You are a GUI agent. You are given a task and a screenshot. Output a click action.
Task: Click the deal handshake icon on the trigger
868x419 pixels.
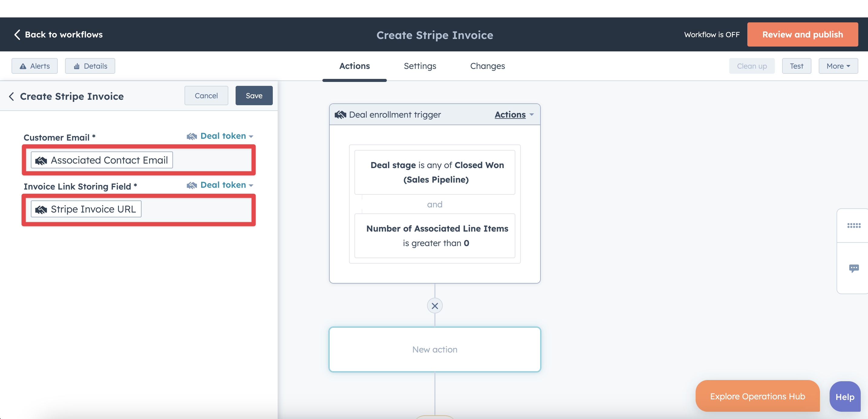[x=341, y=114]
